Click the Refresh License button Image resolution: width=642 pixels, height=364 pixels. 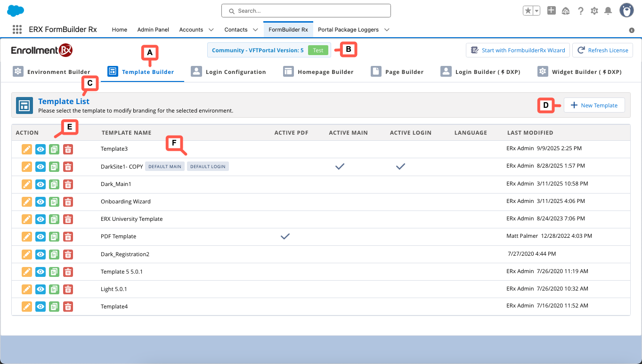(x=602, y=50)
